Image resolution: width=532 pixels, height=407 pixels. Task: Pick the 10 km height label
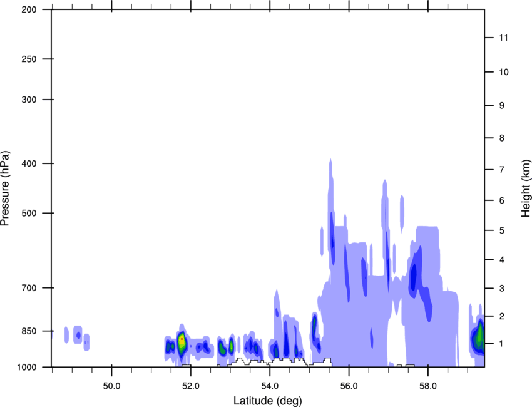(504, 72)
